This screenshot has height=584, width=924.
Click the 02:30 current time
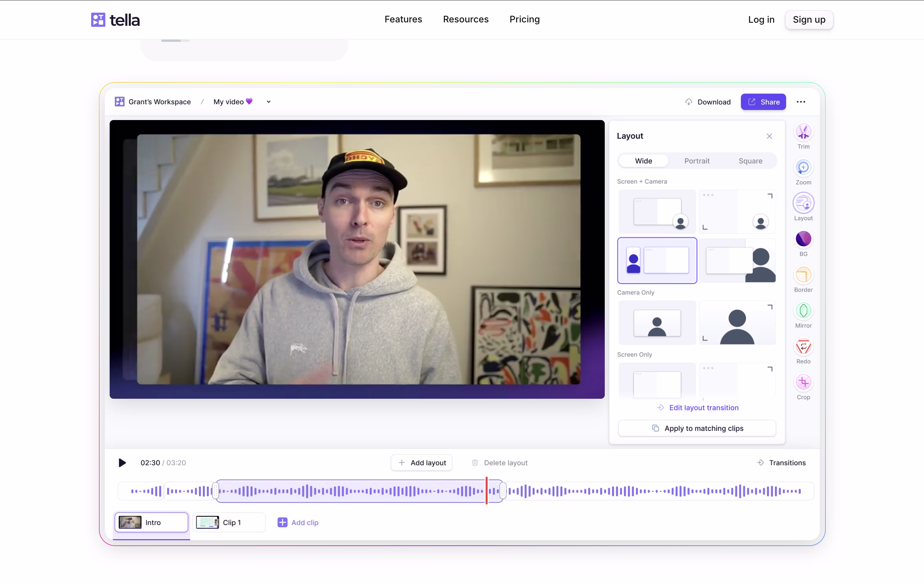click(150, 463)
